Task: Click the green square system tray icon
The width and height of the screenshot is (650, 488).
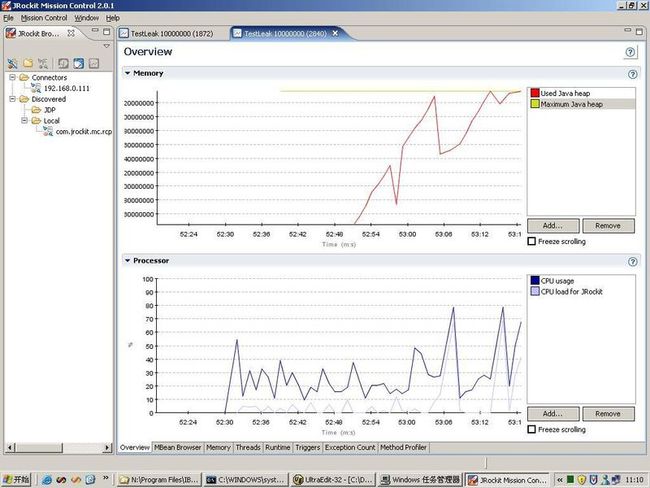Action: 570,480
